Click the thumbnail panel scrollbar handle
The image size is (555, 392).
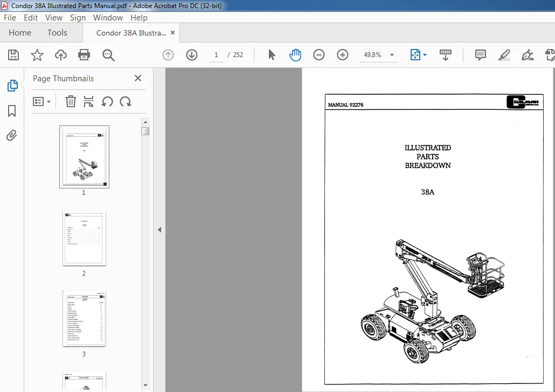click(x=145, y=131)
